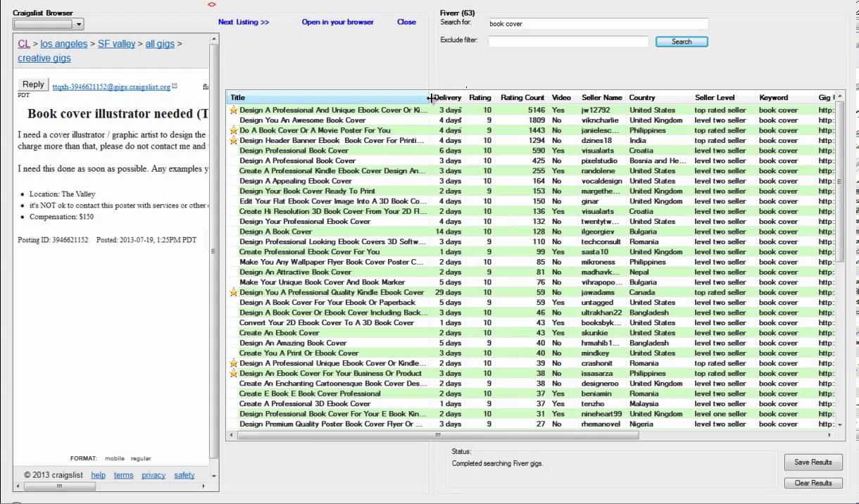Click star icon on 'Design Header Banner Ebook' row
Screen dimensions: 859x504
(x=234, y=141)
